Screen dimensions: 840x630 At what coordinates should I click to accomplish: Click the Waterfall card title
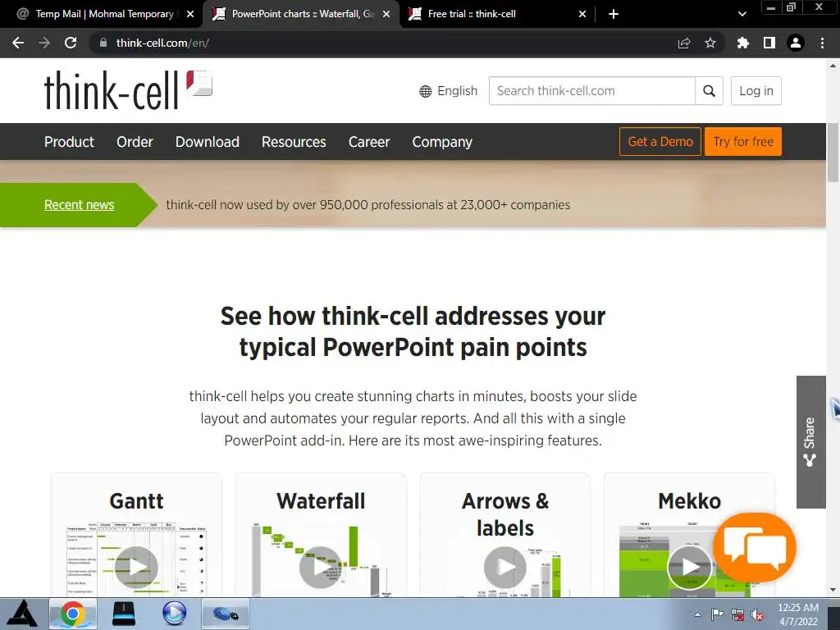pos(321,501)
